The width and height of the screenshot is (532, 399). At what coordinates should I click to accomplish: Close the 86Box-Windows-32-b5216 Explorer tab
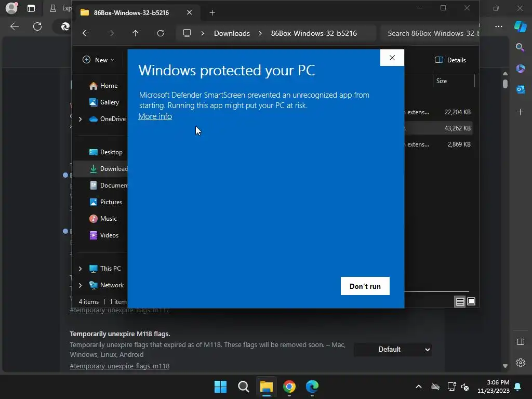tap(189, 12)
